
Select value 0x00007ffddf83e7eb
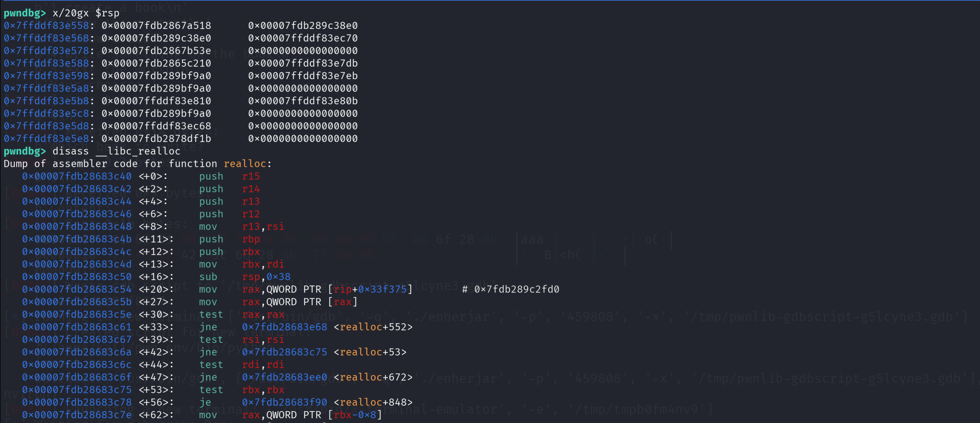(x=303, y=76)
